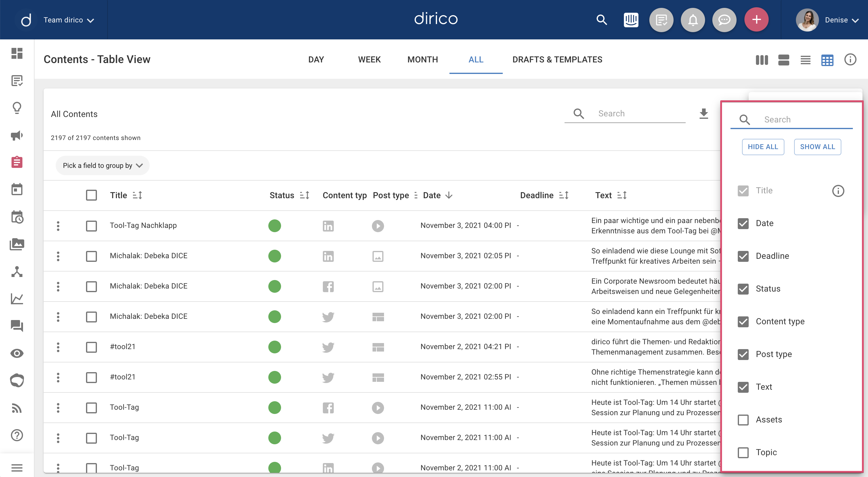The height and width of the screenshot is (477, 868).
Task: Click the Intercom-style chat widget icon
Action: [631, 20]
